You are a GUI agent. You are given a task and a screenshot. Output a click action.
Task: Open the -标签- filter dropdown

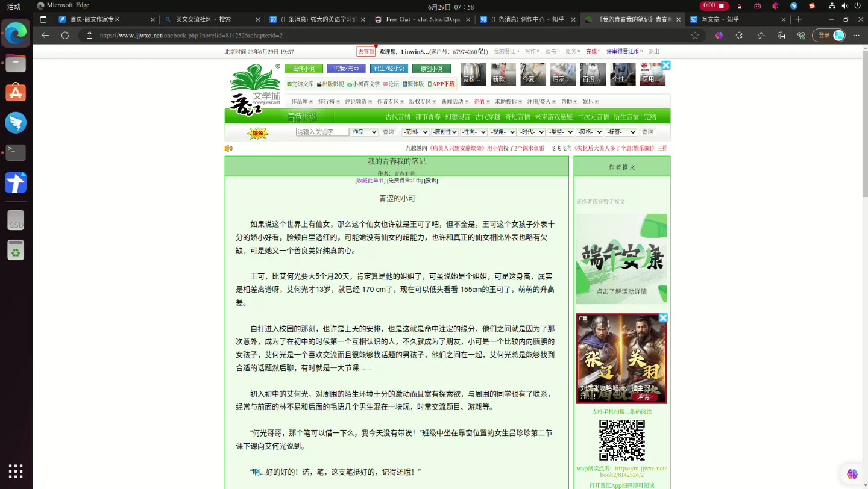(621, 132)
